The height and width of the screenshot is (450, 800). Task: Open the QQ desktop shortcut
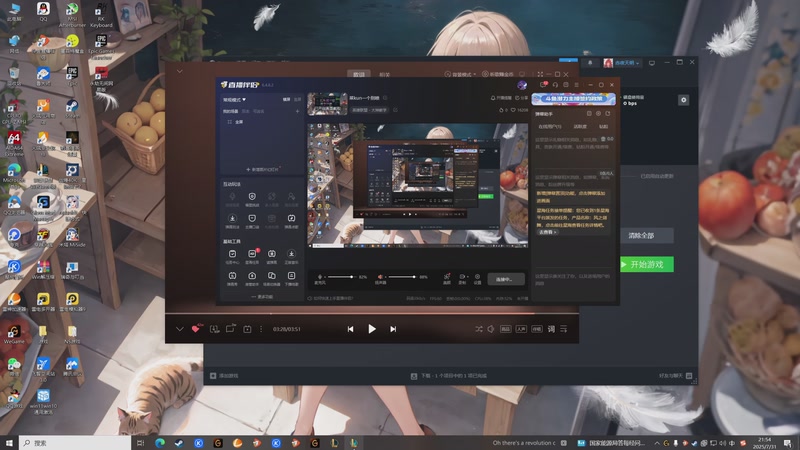pos(43,12)
